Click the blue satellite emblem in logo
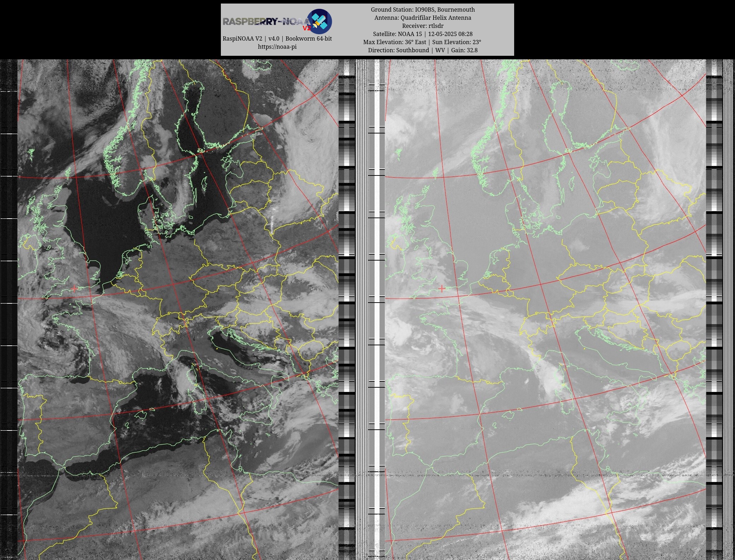735x560 pixels. tap(319, 22)
